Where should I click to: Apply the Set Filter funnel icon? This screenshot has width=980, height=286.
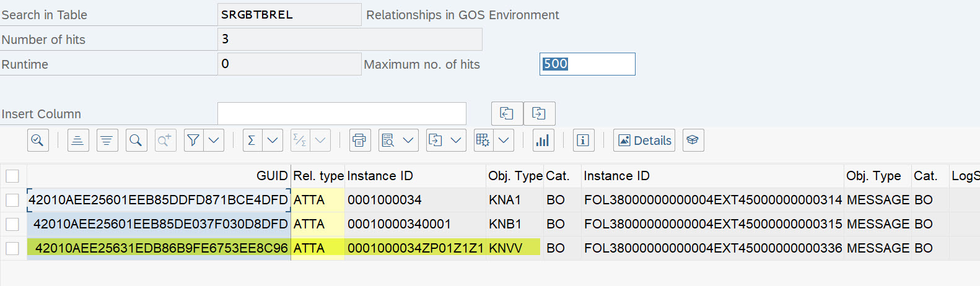coord(193,141)
